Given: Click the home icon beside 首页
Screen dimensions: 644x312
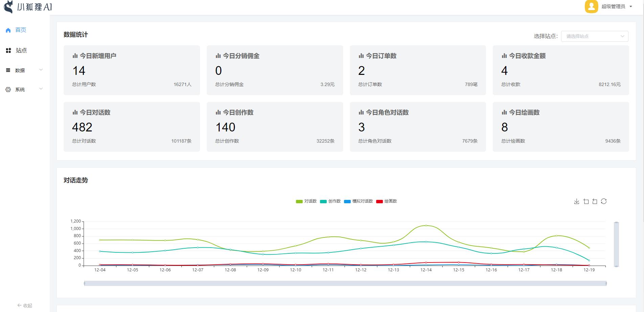Looking at the screenshot, I should pos(8,30).
